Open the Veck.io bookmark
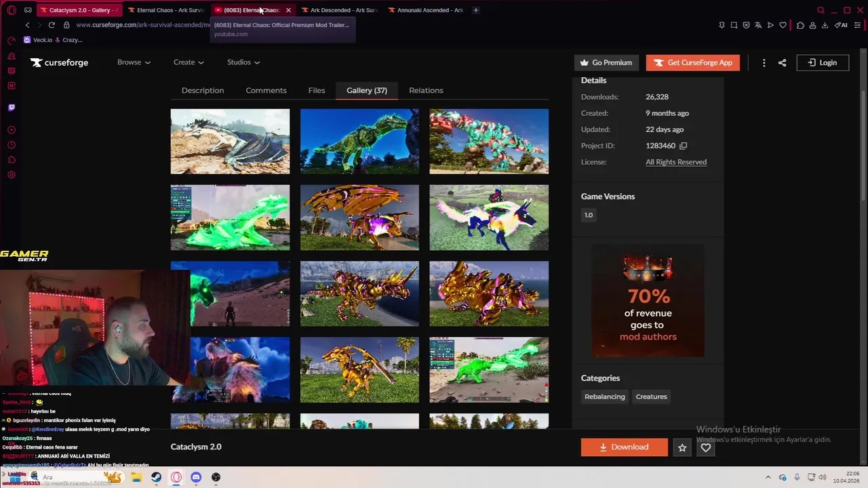 [38, 40]
